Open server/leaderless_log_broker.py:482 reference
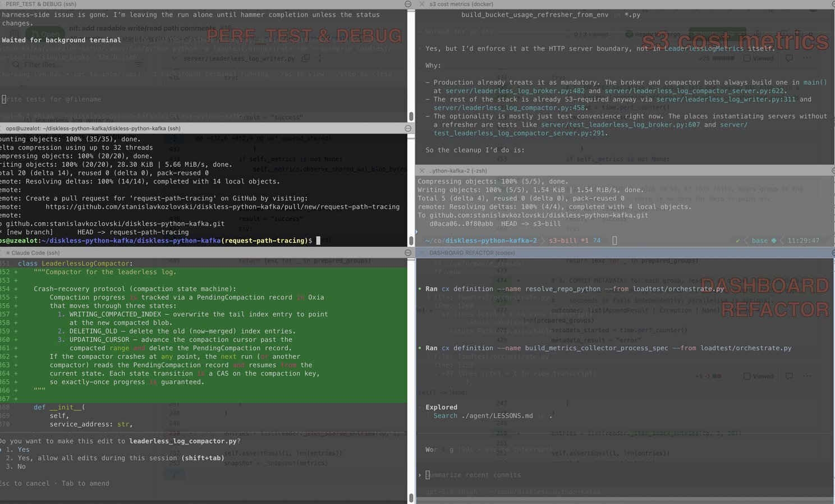The width and height of the screenshot is (835, 504). (x=515, y=91)
